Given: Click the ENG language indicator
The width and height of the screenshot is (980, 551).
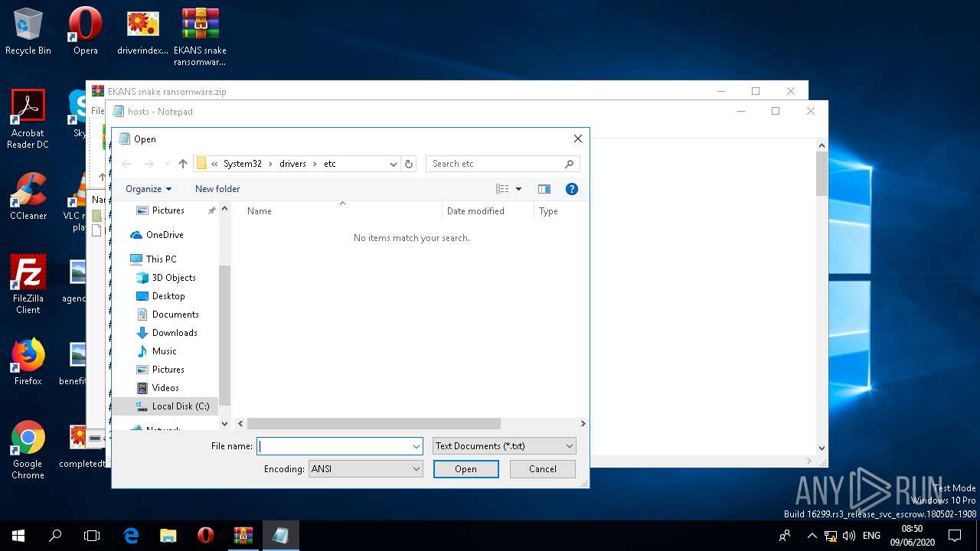Looking at the screenshot, I should [x=871, y=536].
